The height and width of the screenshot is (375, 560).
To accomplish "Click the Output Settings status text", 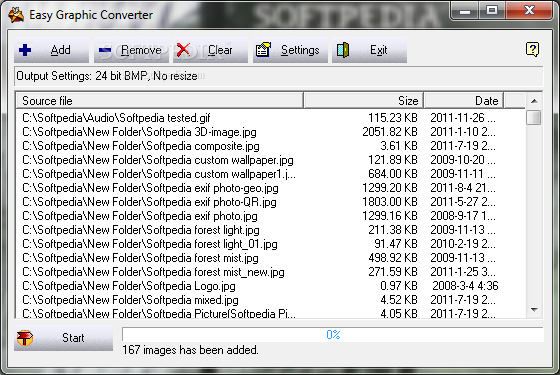I will click(x=107, y=76).
